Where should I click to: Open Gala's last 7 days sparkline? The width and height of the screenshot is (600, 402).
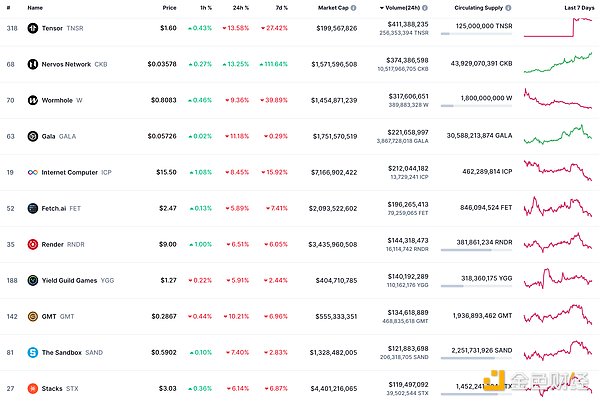point(563,136)
